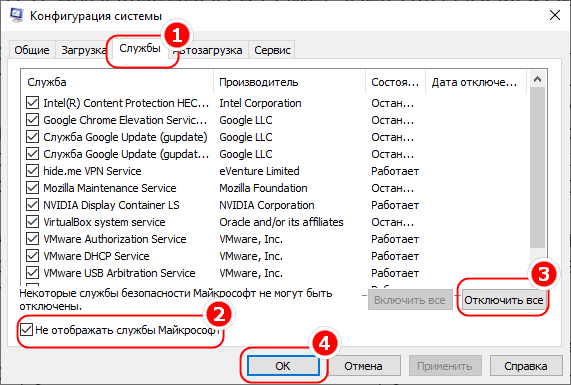The image size is (571, 385).
Task: Uncheck Google Chrome Elevation Service checkbox
Action: [32, 120]
